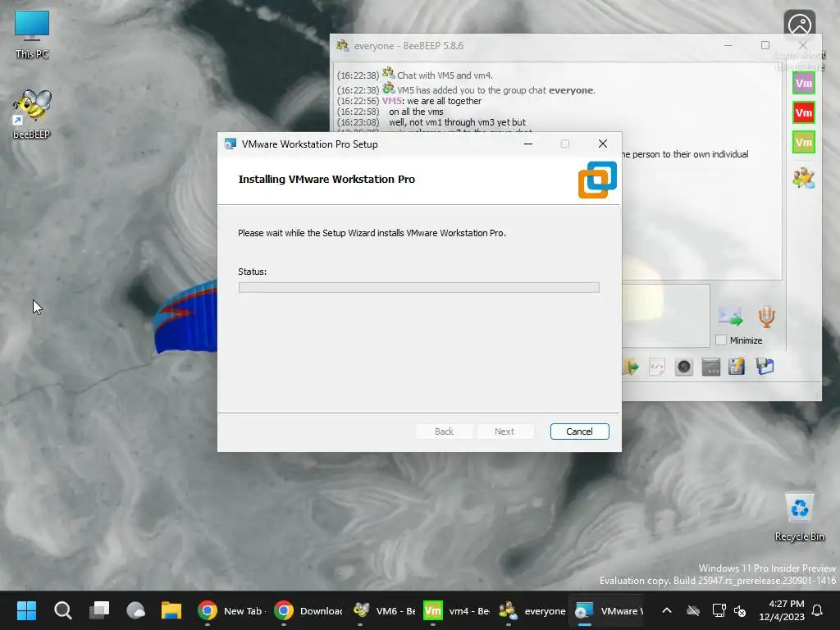840x630 pixels.
Task: Open the network status tray icon
Action: [719, 610]
